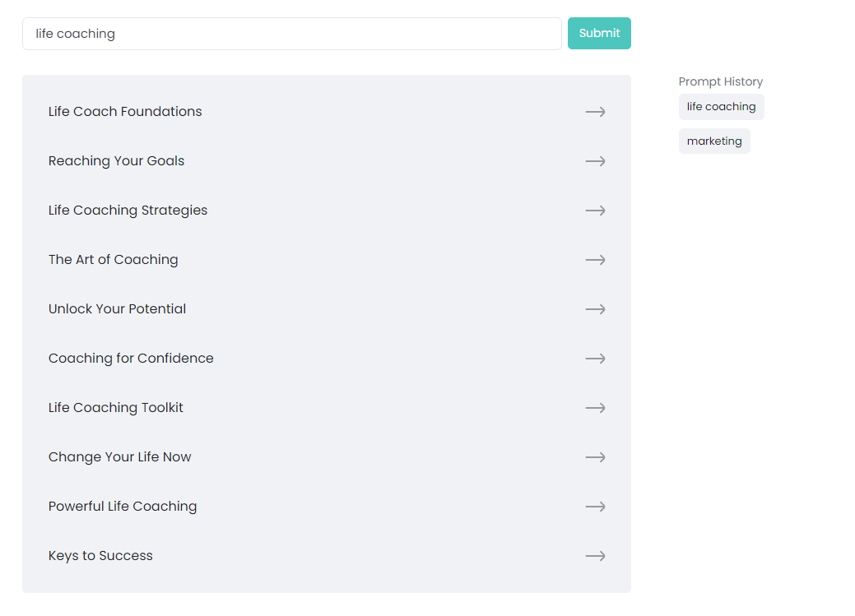
Task: Select arrow for Unlock Your Potential
Action: click(595, 309)
